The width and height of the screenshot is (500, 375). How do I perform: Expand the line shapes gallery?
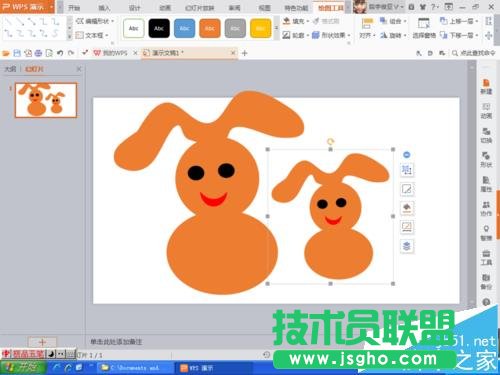tap(69, 36)
